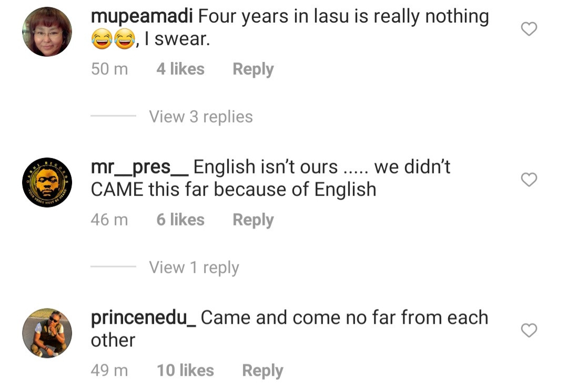
Task: Open the mr__pres__ username link
Action: point(140,168)
